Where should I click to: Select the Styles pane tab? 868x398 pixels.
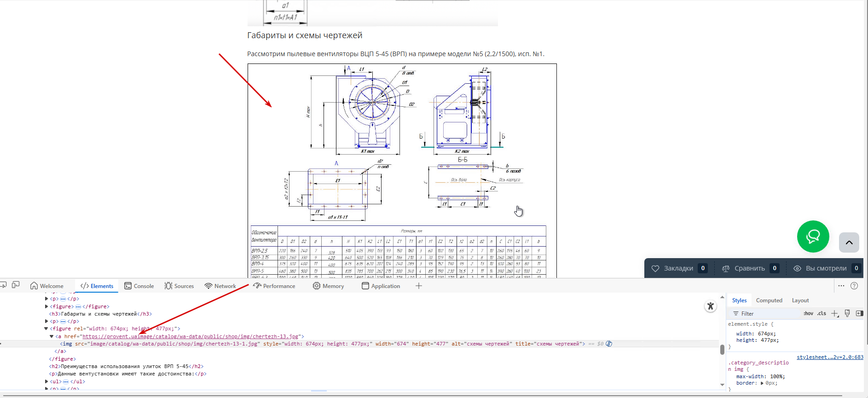[x=739, y=300]
